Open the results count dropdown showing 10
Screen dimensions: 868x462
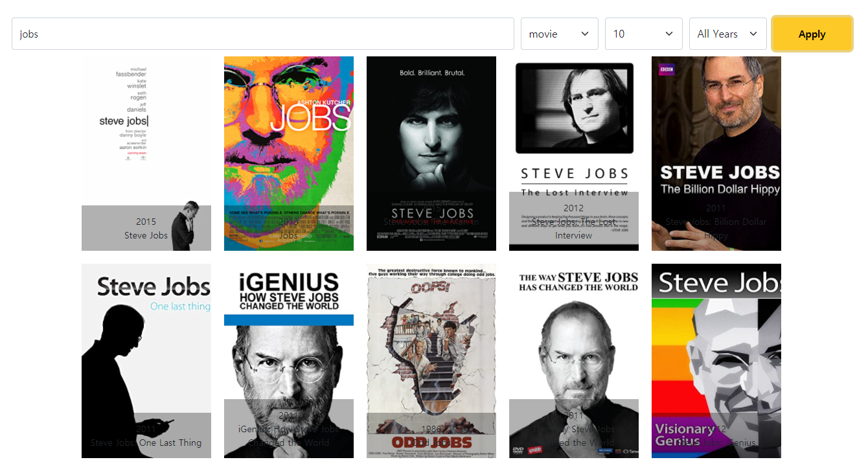click(x=644, y=34)
